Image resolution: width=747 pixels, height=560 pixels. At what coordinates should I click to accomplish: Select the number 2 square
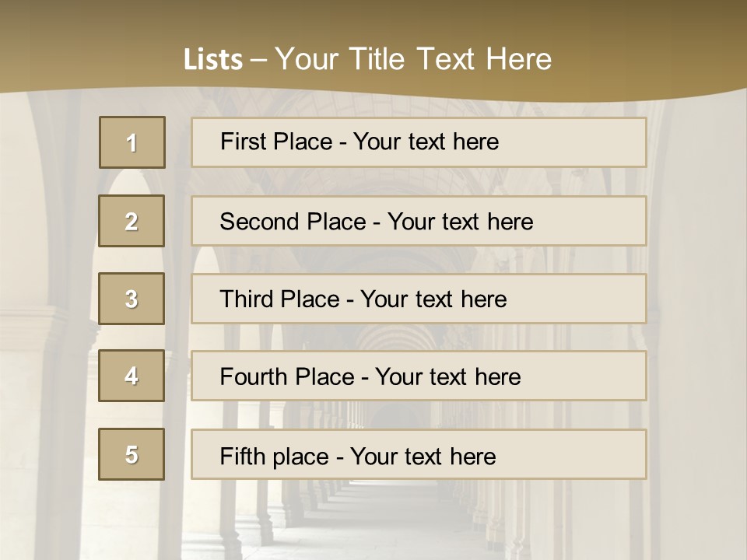(x=132, y=221)
